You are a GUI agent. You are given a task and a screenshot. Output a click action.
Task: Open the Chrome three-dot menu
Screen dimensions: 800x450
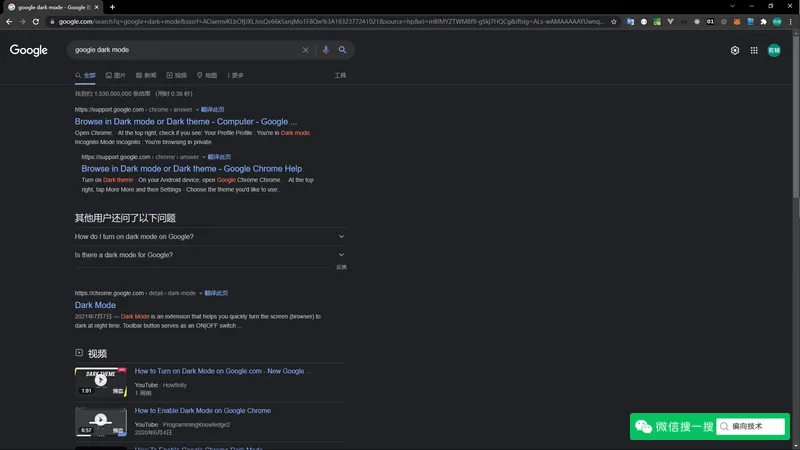(790, 21)
